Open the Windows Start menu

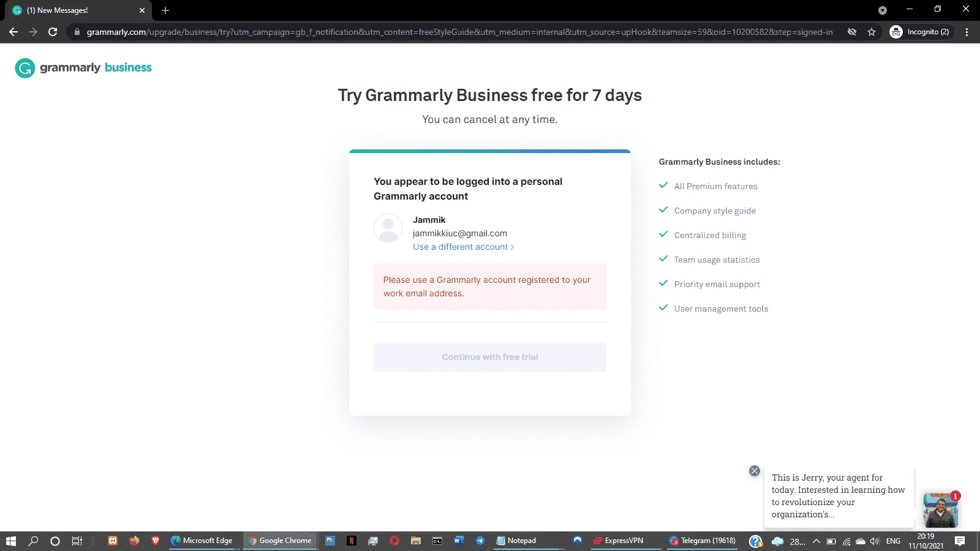[10, 541]
